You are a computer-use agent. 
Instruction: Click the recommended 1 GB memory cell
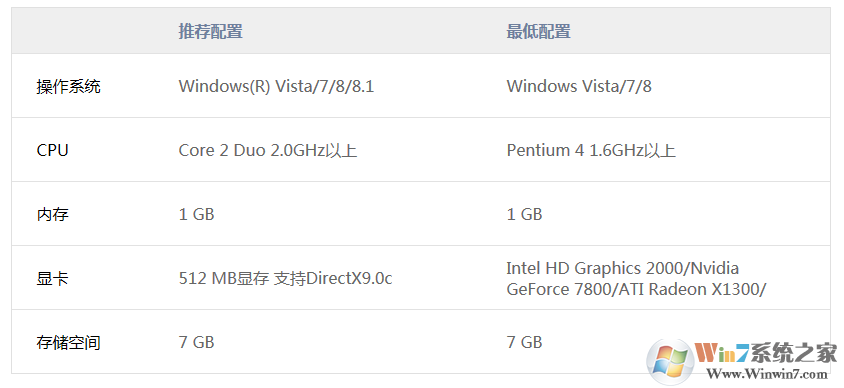(196, 214)
